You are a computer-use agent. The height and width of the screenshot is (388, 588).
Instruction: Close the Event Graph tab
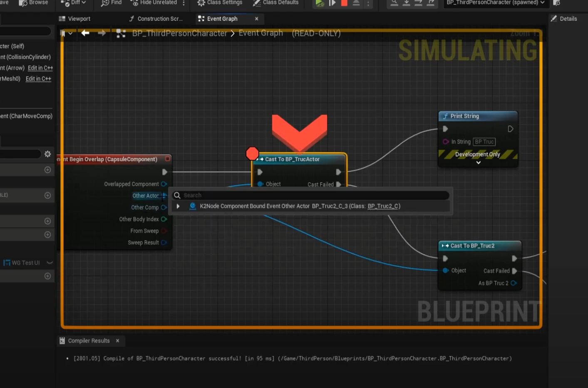256,19
